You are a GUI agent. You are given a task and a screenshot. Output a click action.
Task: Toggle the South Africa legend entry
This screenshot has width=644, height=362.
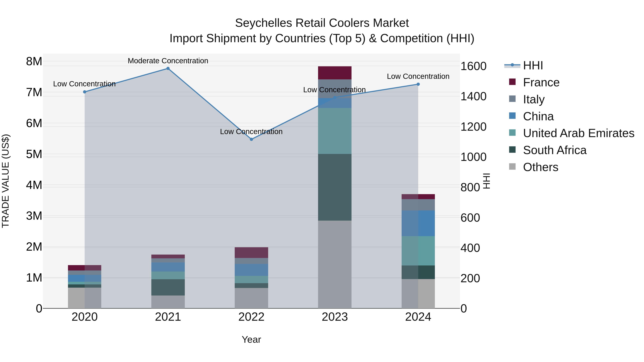[548, 150]
